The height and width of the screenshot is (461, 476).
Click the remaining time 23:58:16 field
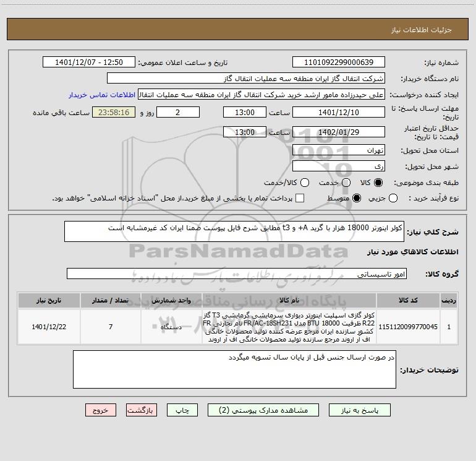click(114, 112)
